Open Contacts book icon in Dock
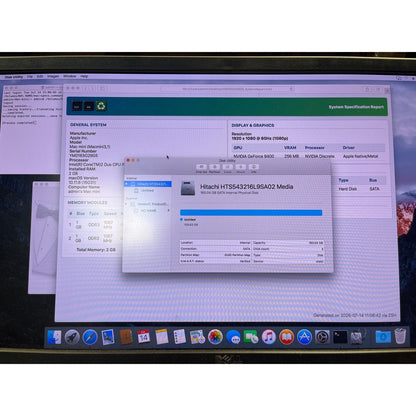Image resolution: width=416 pixels, height=416 pixels. 126,337
